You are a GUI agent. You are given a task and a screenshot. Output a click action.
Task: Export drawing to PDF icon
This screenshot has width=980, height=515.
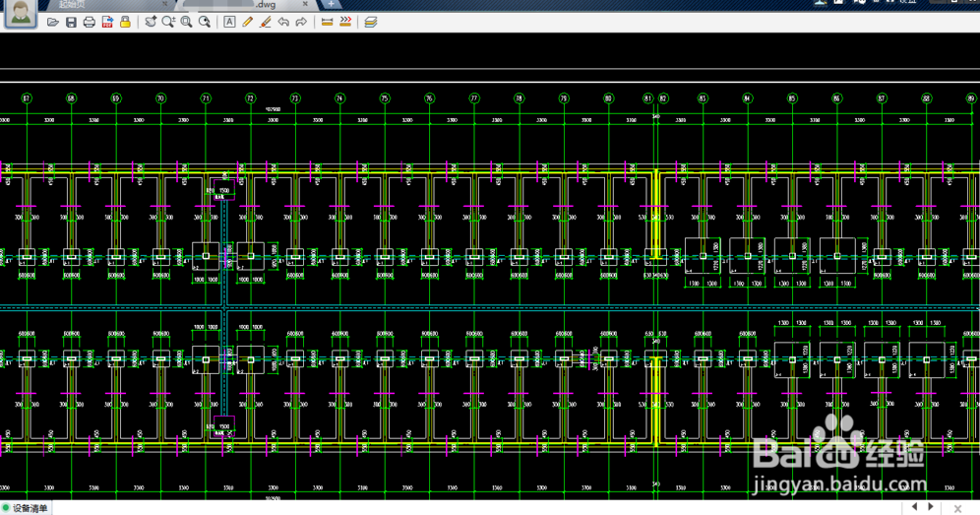[x=107, y=22]
